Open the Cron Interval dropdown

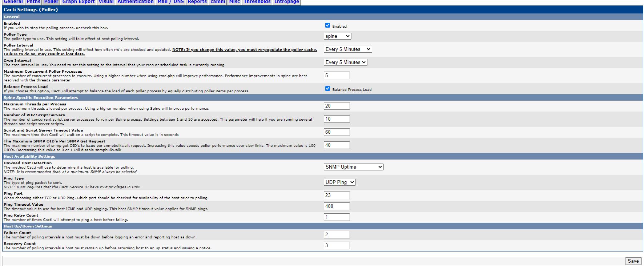point(345,63)
